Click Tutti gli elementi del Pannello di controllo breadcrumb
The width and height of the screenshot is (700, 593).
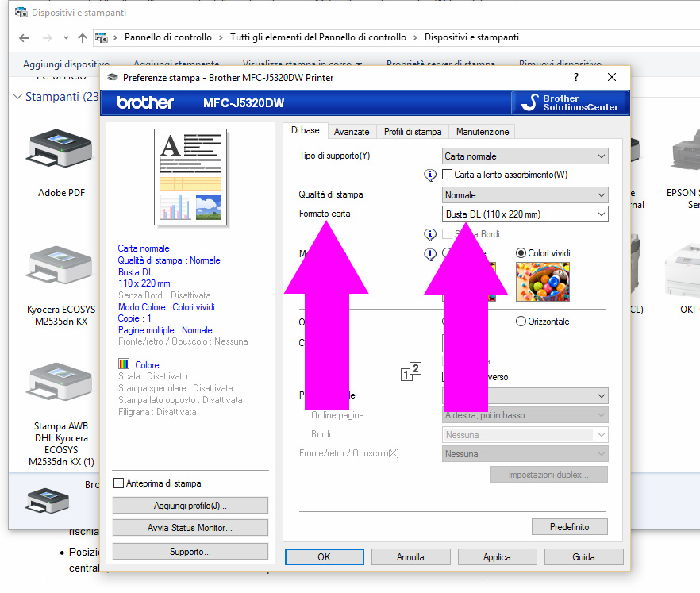pos(318,37)
